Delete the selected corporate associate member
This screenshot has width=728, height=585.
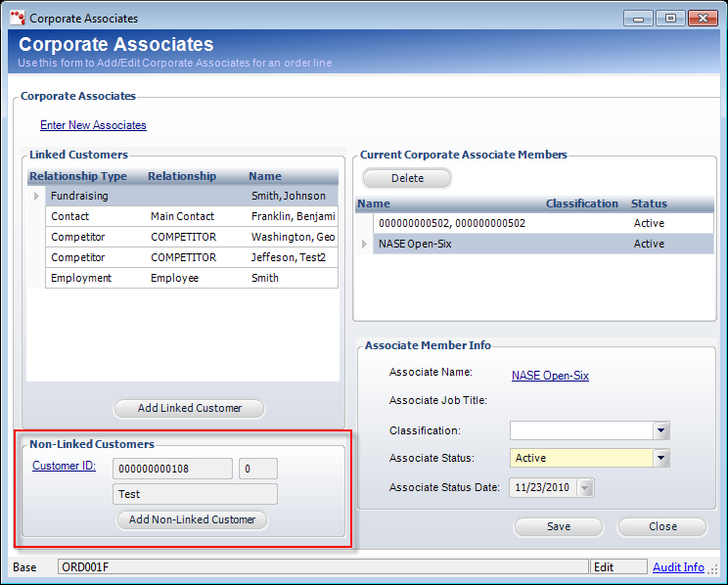[407, 178]
